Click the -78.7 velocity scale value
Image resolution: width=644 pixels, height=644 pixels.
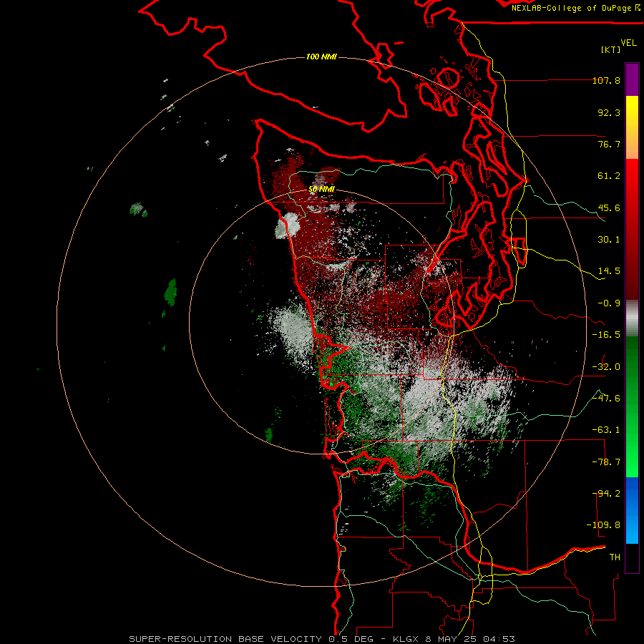[x=606, y=462]
